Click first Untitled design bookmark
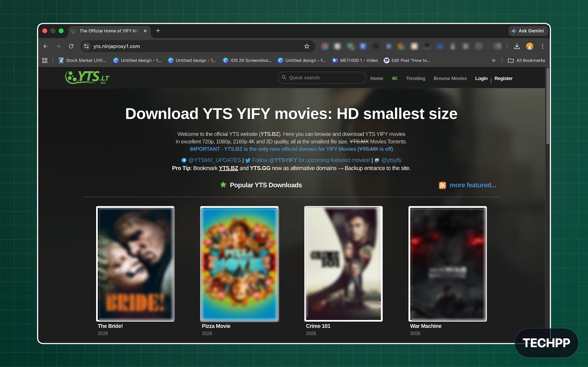This screenshot has width=588, height=367. pyautogui.click(x=137, y=60)
